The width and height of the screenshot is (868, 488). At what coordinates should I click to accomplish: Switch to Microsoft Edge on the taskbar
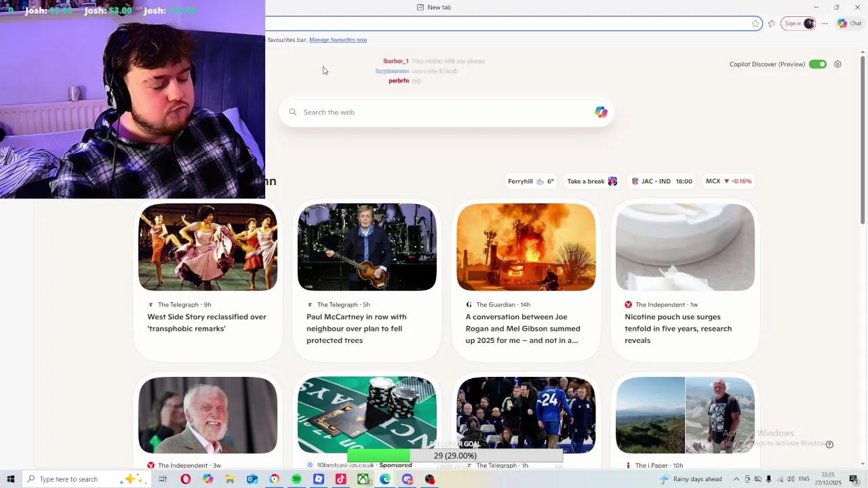tap(385, 479)
